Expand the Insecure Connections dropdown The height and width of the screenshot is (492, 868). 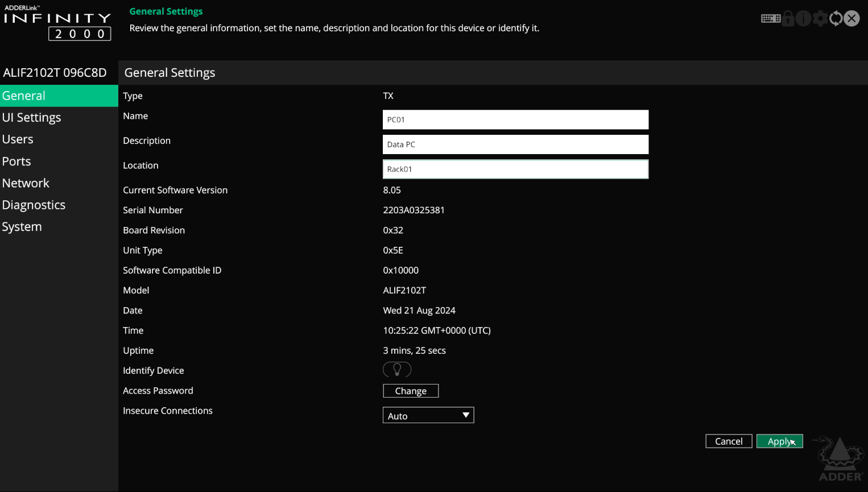[428, 416]
